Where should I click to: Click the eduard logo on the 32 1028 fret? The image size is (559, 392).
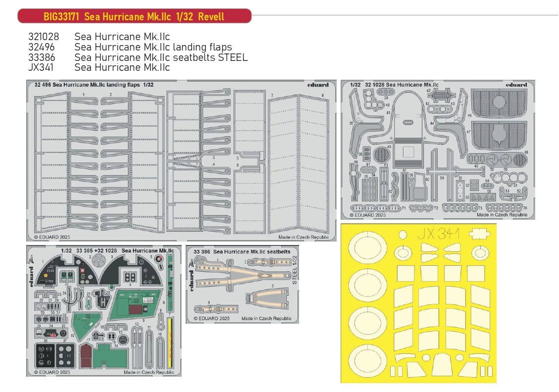(x=516, y=85)
